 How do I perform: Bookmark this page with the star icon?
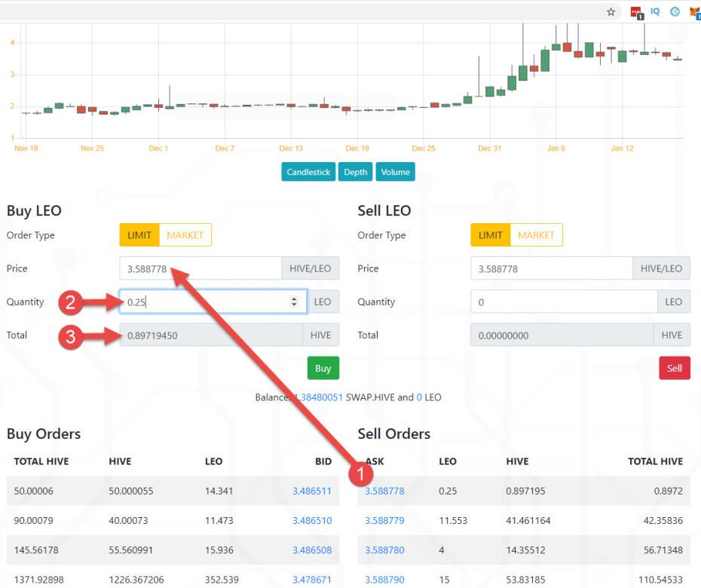[x=611, y=12]
